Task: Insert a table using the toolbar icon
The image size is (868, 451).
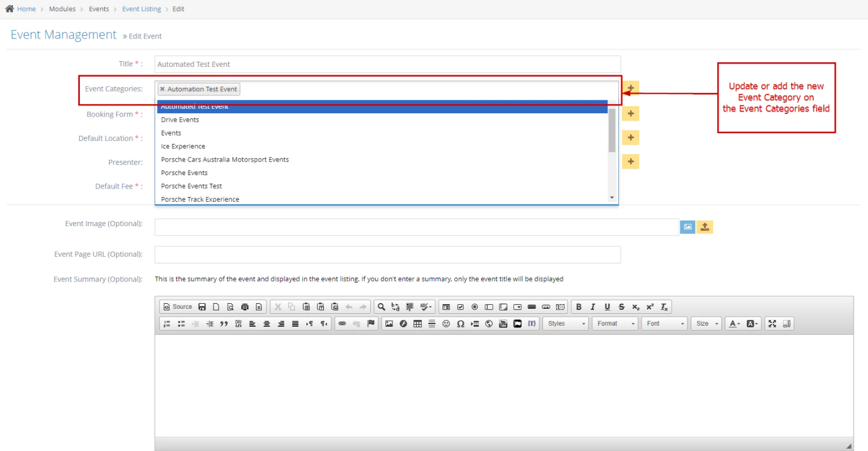Action: (417, 324)
